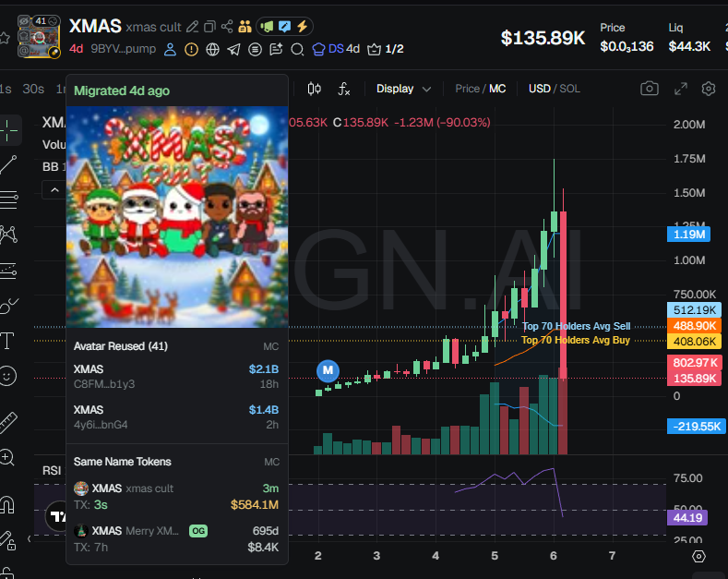Activate the zoom-in magnifier tool

coord(7,458)
